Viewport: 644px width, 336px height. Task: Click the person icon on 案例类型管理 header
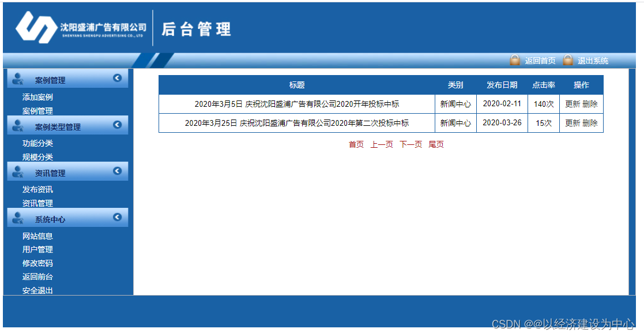click(18, 125)
